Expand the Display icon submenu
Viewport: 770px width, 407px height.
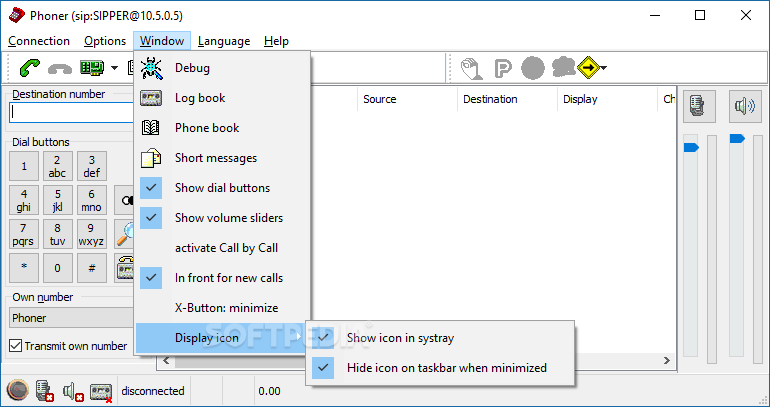tap(222, 338)
